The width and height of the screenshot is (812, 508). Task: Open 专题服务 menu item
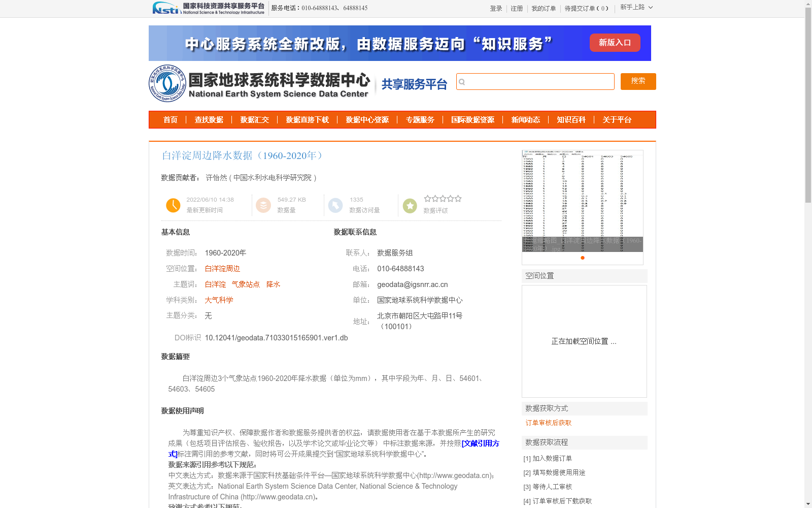pos(420,120)
